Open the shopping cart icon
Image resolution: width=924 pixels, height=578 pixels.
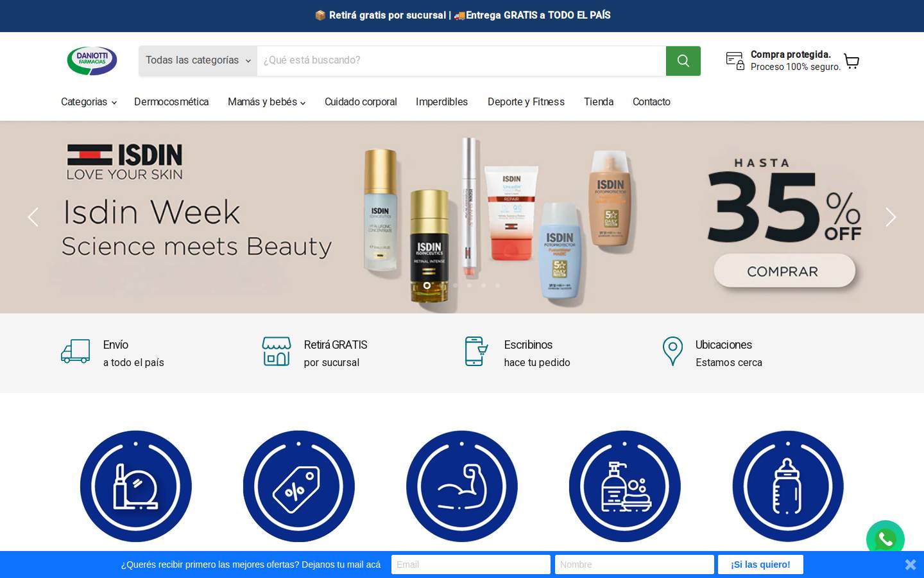coord(851,61)
